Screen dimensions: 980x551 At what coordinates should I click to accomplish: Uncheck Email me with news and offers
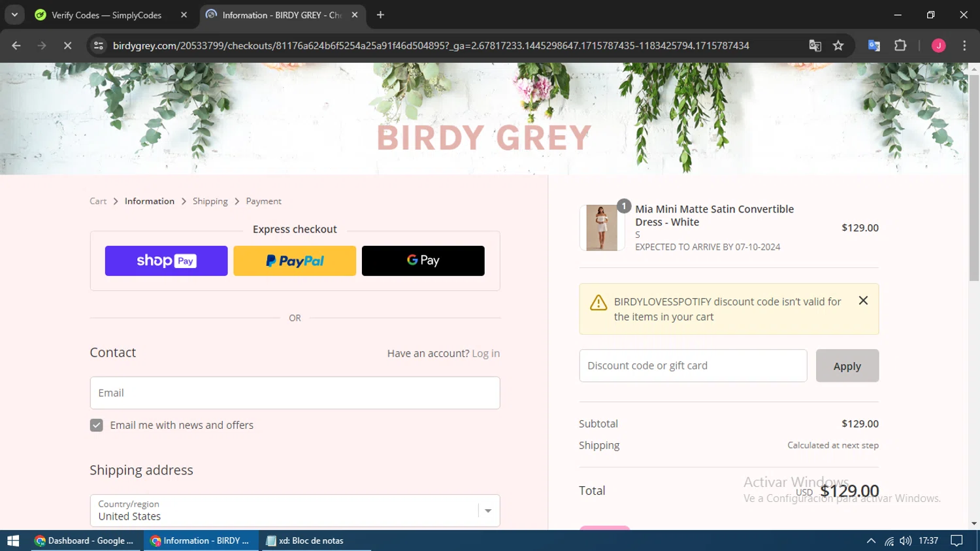click(x=97, y=426)
